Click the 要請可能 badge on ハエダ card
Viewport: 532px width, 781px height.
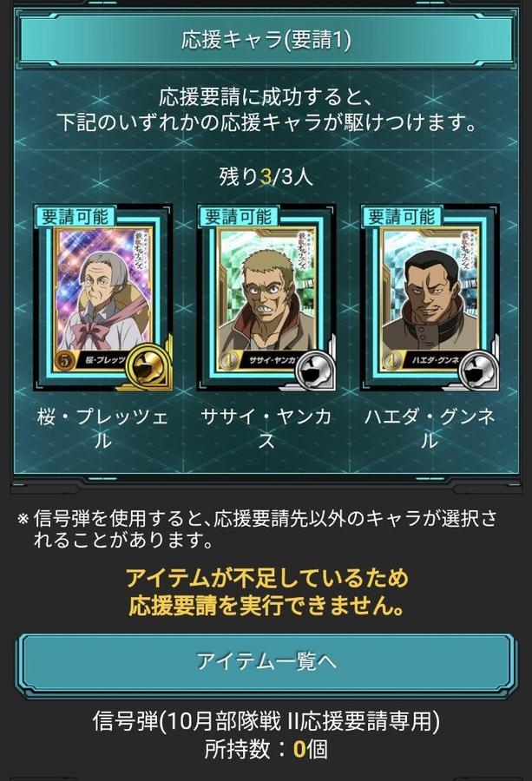(402, 217)
